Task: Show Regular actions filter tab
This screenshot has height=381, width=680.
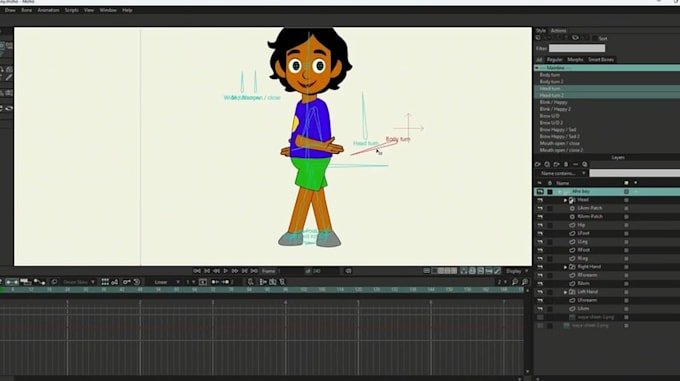Action: (554, 59)
